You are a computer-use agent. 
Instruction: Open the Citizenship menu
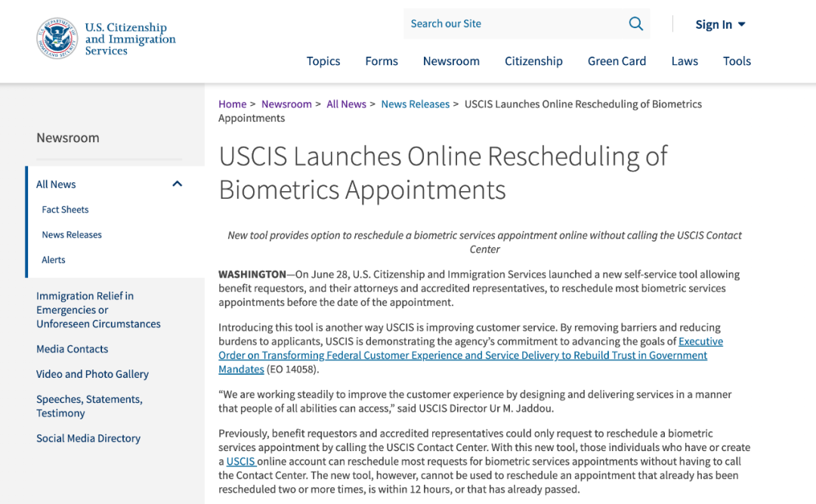pos(533,61)
